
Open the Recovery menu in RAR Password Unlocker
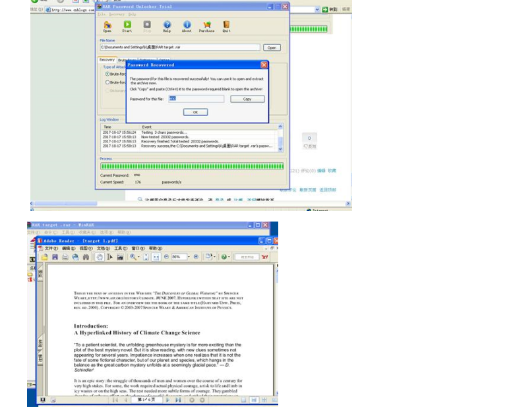click(116, 15)
